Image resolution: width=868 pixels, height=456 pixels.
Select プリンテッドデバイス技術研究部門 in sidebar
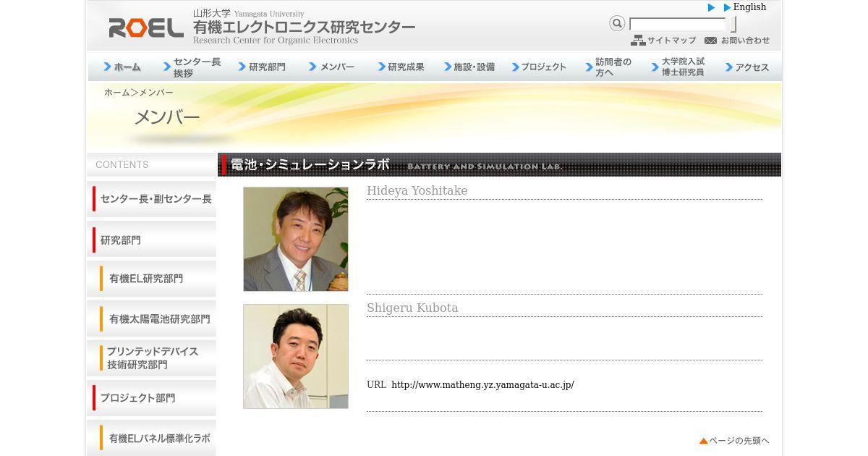152,358
